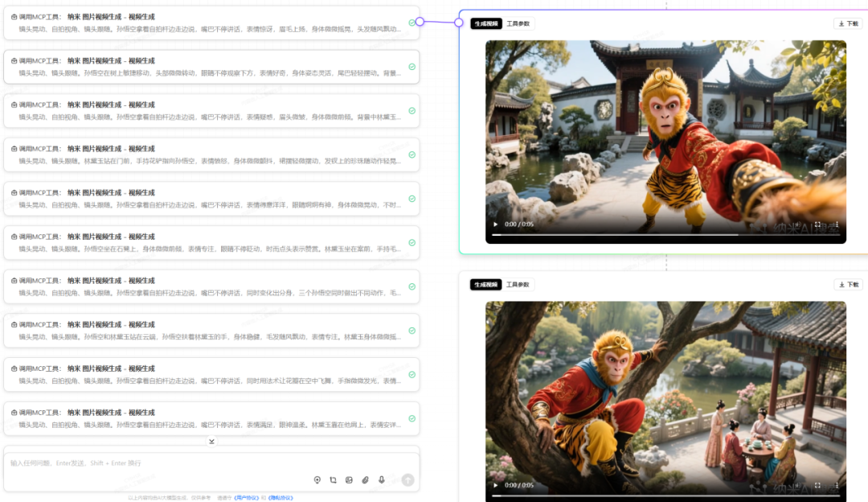Click the green check on the 表情疑惑 task row

coord(411,111)
